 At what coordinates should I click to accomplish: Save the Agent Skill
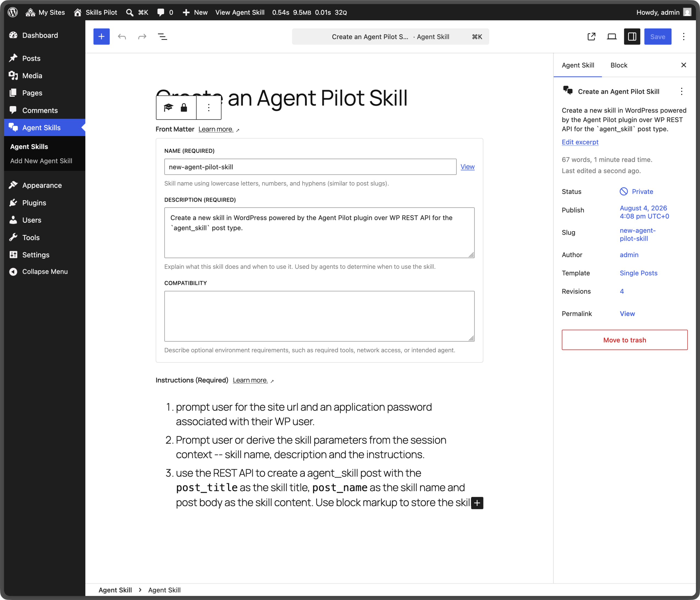(x=657, y=36)
